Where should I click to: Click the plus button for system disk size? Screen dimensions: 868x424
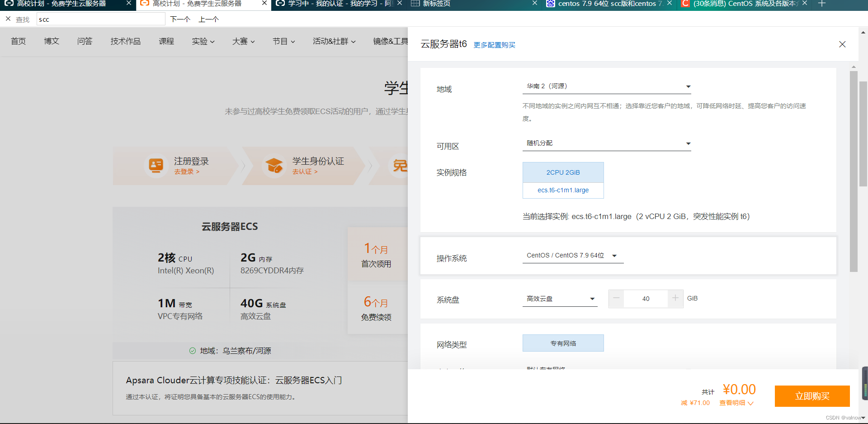coord(675,299)
